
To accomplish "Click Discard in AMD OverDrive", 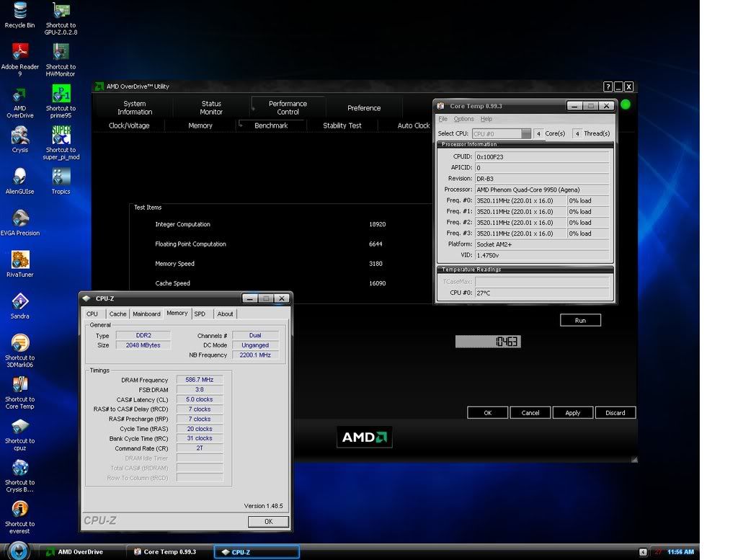I will (x=615, y=413).
